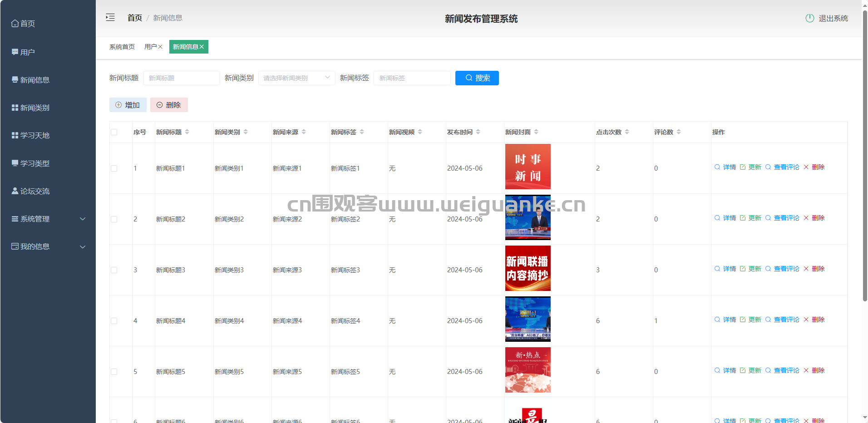Open 学习天地 in the sidebar

point(35,135)
